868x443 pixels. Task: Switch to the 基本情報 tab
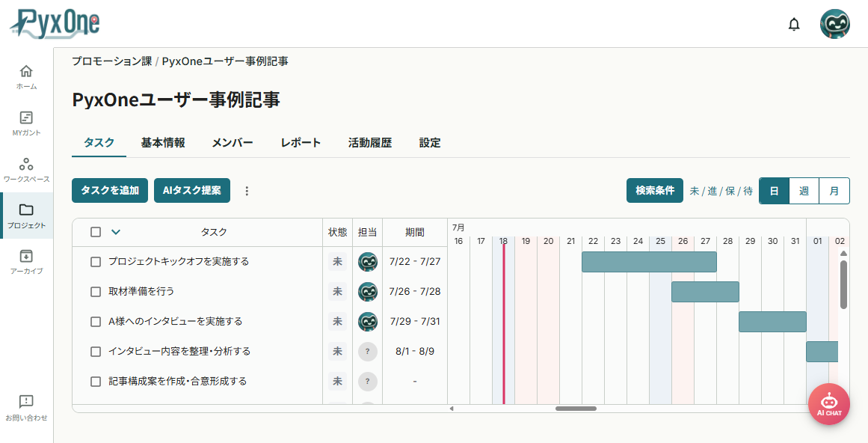(x=163, y=143)
